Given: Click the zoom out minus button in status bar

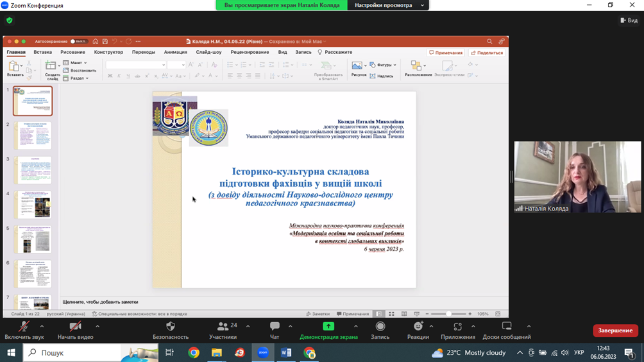Looking at the screenshot, I should click(427, 314).
